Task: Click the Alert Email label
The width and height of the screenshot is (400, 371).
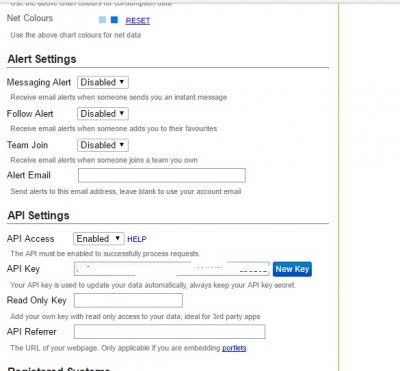Action: pos(29,175)
